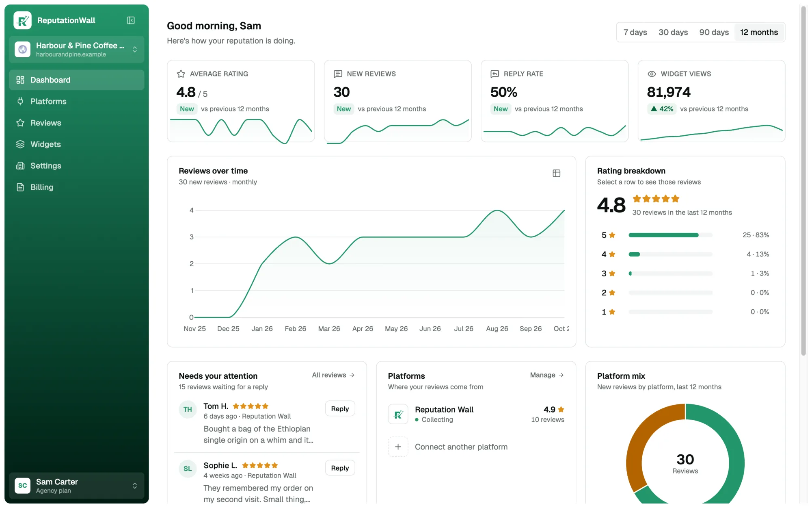Reply to Sophie L.'s review

point(340,468)
